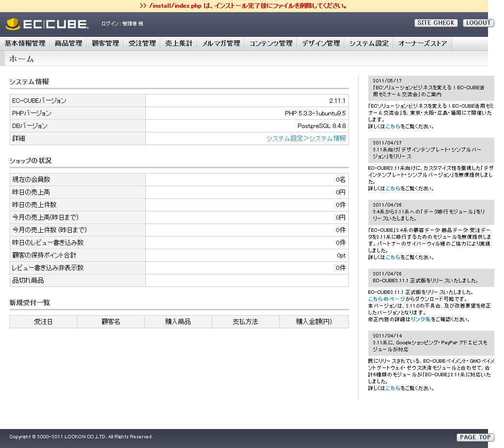The width and height of the screenshot is (504, 448).
Task: Jump back up with PAGE TOP button
Action: point(475,437)
